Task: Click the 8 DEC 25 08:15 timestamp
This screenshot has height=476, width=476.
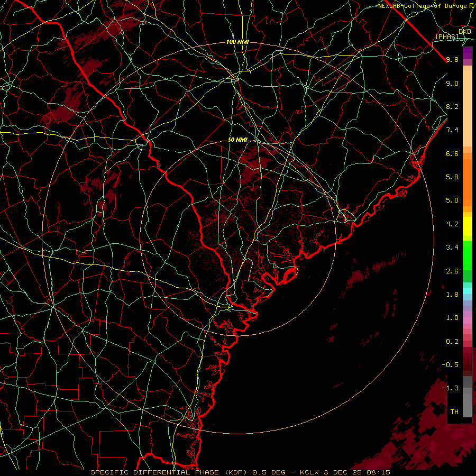Action: pyautogui.click(x=356, y=472)
